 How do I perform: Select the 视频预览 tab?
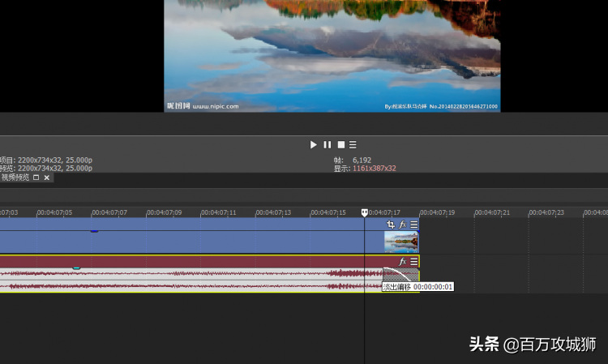(15, 177)
